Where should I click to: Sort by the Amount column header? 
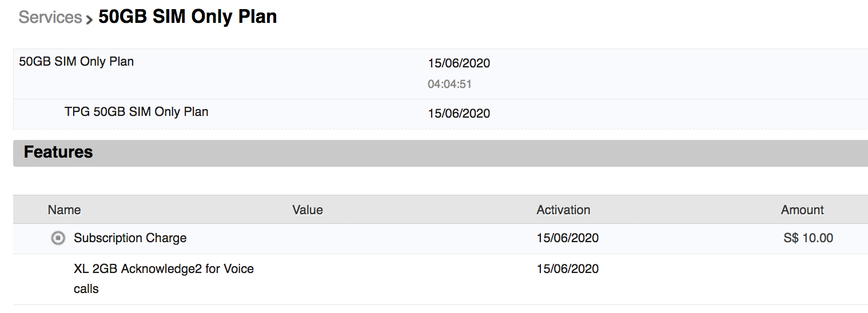click(x=802, y=210)
